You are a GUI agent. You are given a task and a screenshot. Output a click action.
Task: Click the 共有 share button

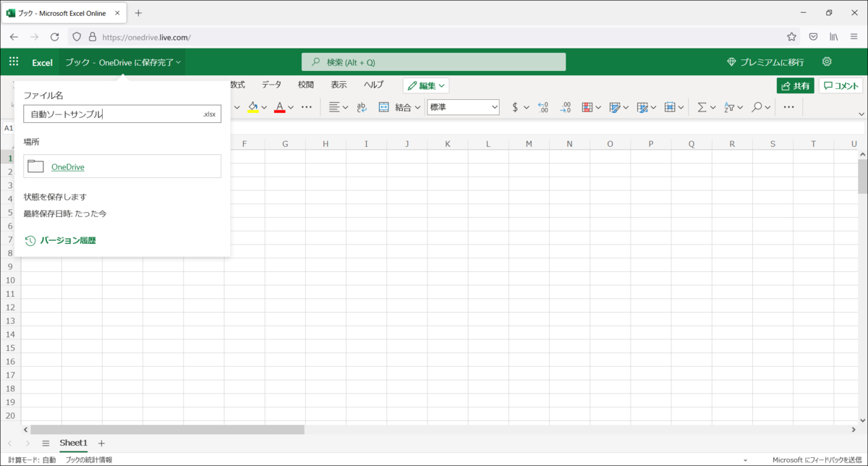click(x=796, y=85)
